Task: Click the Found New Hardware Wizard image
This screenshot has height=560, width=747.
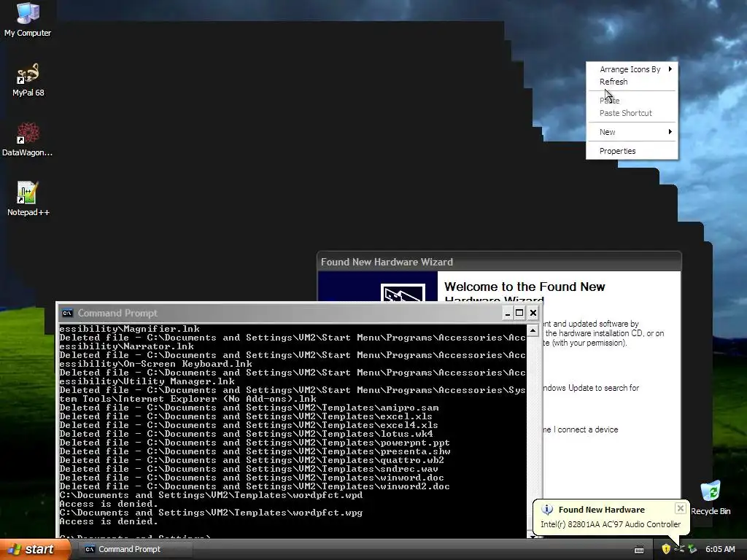Action: click(x=403, y=292)
